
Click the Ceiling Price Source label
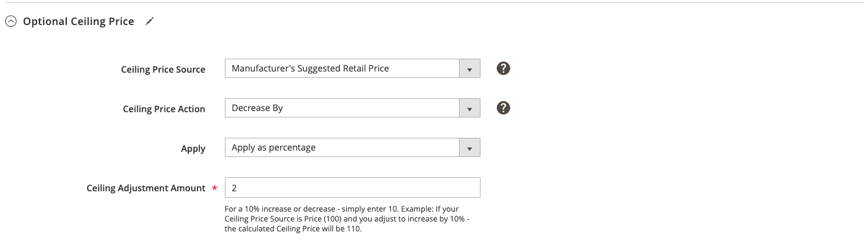click(163, 69)
